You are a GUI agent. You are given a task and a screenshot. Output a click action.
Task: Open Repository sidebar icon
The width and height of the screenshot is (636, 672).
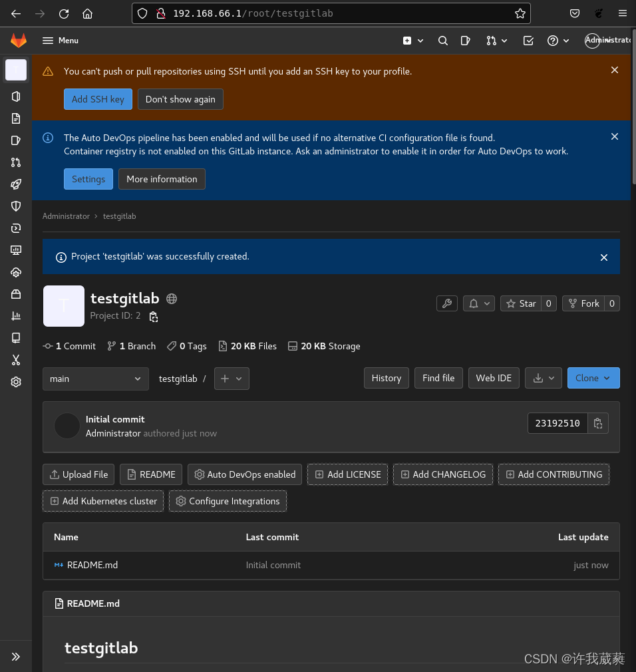pyautogui.click(x=16, y=118)
